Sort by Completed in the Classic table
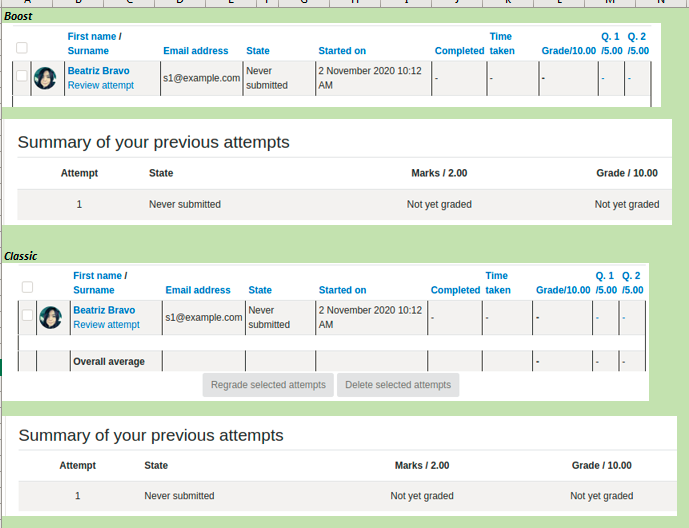The image size is (689, 528). [x=455, y=290]
